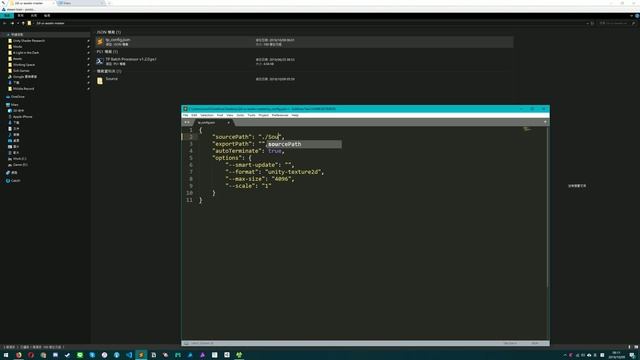This screenshot has height=360, width=640.
Task: Open the Help menu in Sublime Text
Action: coord(295,116)
